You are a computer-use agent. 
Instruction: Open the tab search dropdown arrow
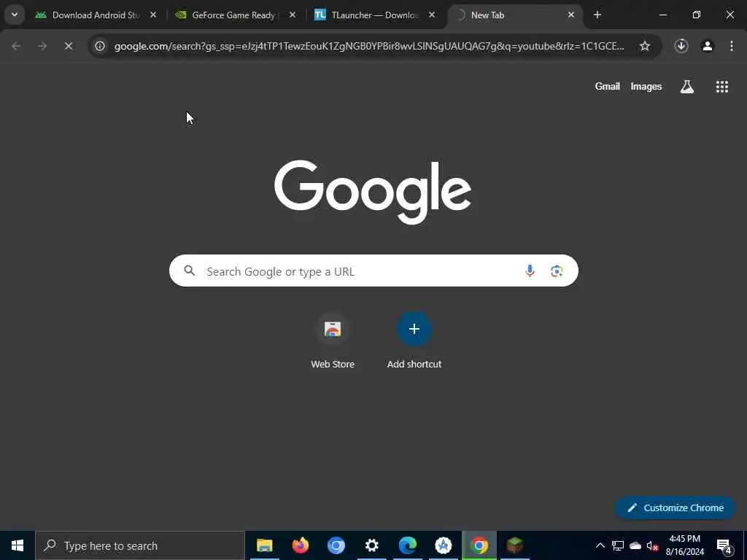click(15, 15)
